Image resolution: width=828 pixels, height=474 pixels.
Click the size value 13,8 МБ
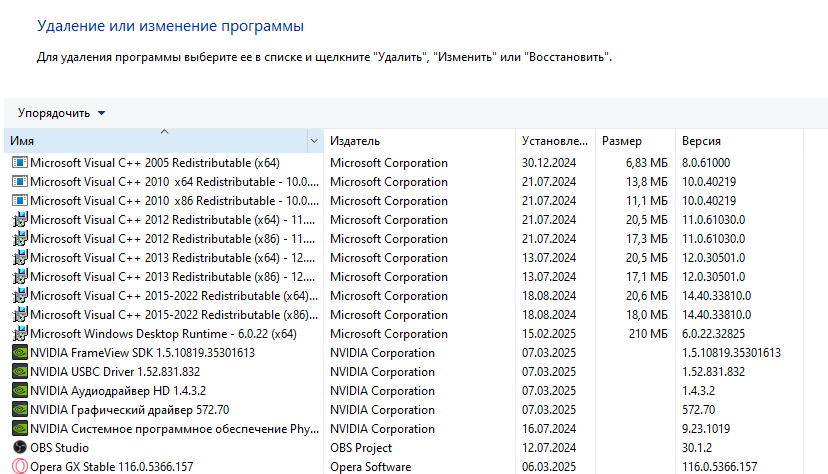(x=646, y=182)
